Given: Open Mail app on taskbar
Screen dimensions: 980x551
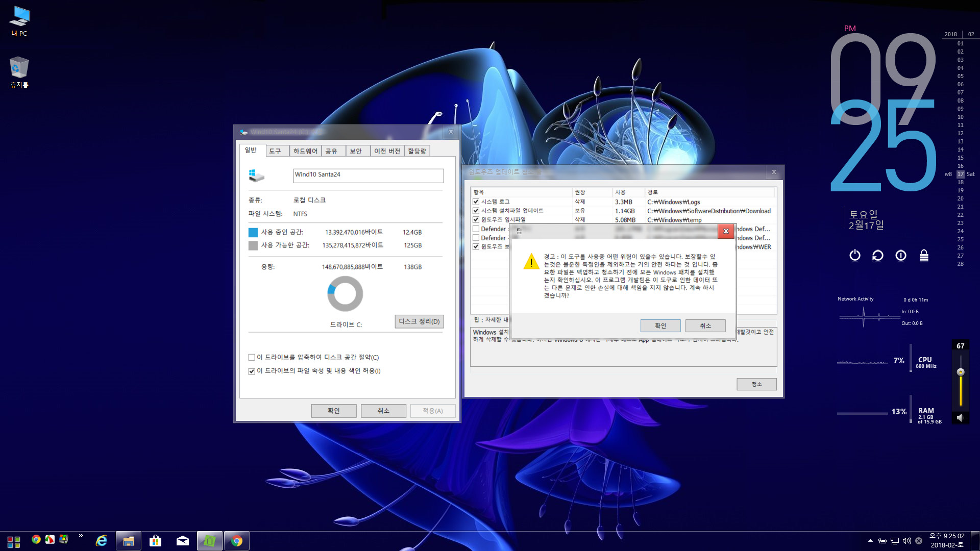Looking at the screenshot, I should tap(182, 541).
